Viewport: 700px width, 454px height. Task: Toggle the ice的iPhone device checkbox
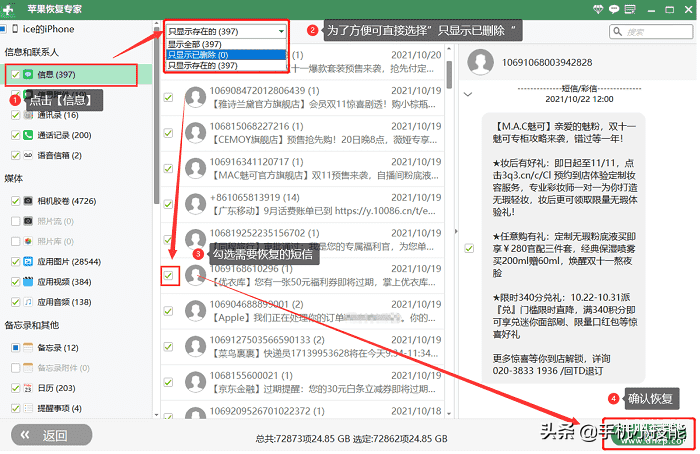[3, 29]
